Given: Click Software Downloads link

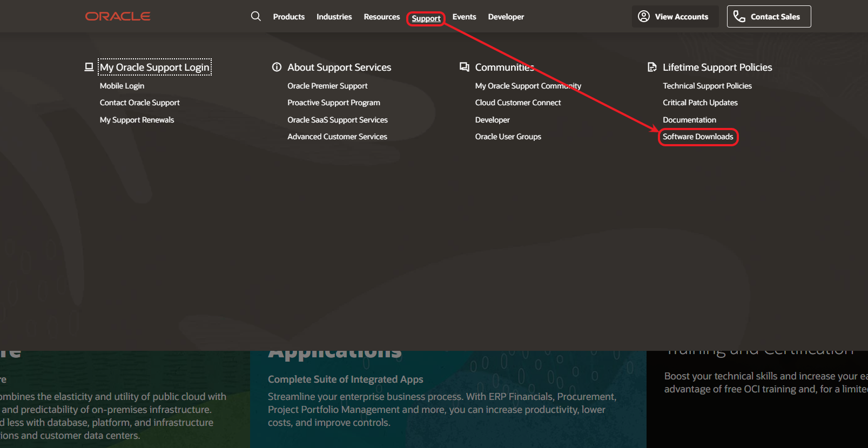Looking at the screenshot, I should [x=698, y=137].
